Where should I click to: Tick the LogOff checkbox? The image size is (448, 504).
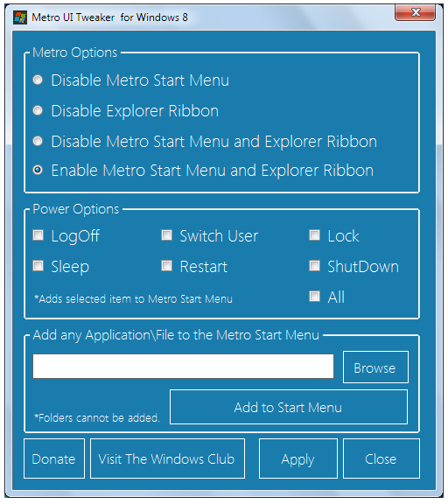tap(38, 235)
